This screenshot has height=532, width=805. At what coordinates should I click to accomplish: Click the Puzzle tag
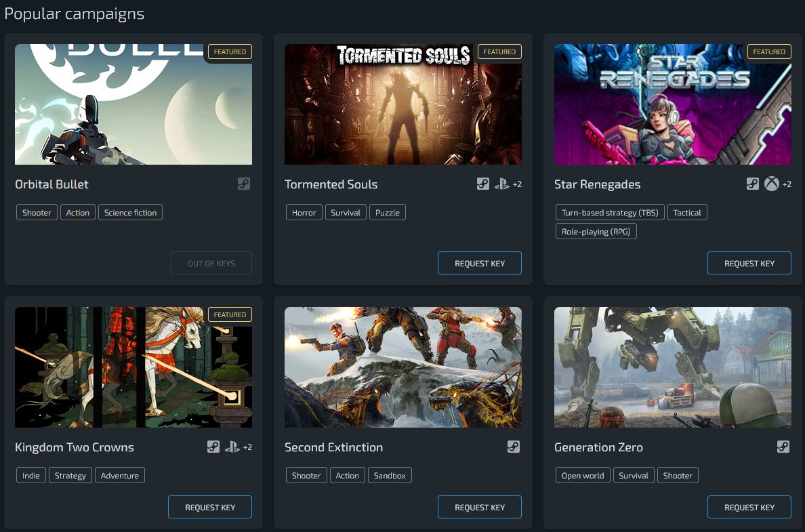(x=388, y=212)
